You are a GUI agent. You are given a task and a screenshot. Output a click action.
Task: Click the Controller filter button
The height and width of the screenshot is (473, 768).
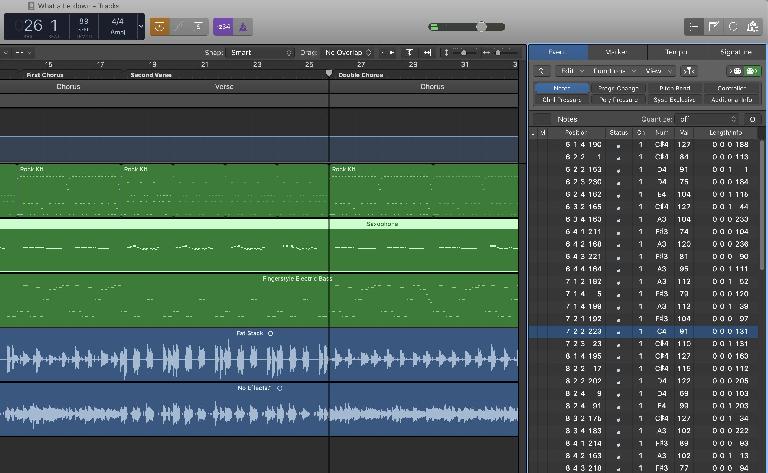tap(731, 88)
